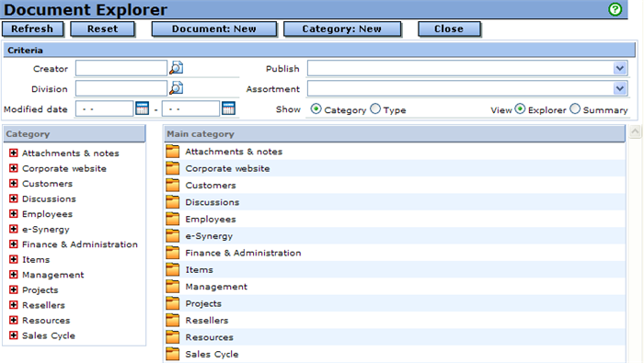Focus the Creator input field

[x=121, y=68]
